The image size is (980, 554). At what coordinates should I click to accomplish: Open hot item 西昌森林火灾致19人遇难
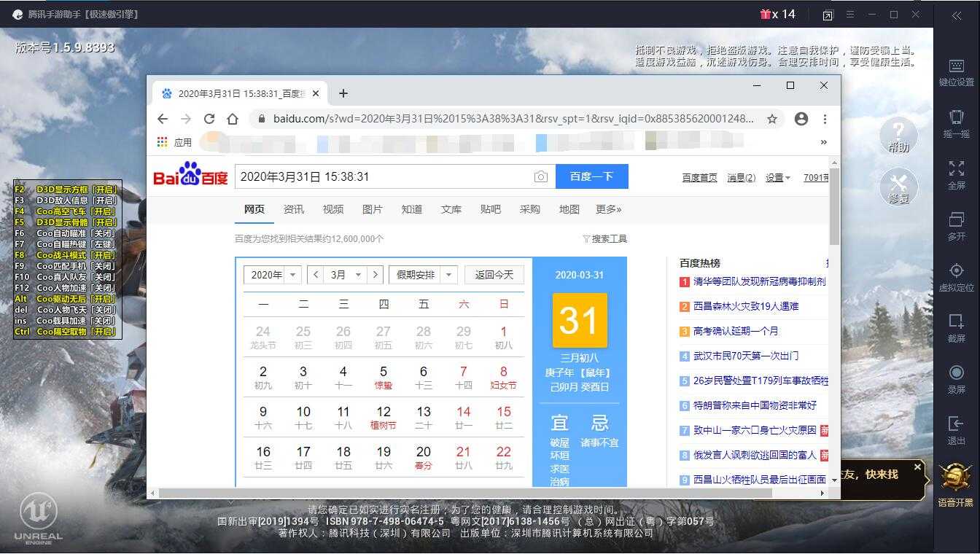click(x=746, y=306)
